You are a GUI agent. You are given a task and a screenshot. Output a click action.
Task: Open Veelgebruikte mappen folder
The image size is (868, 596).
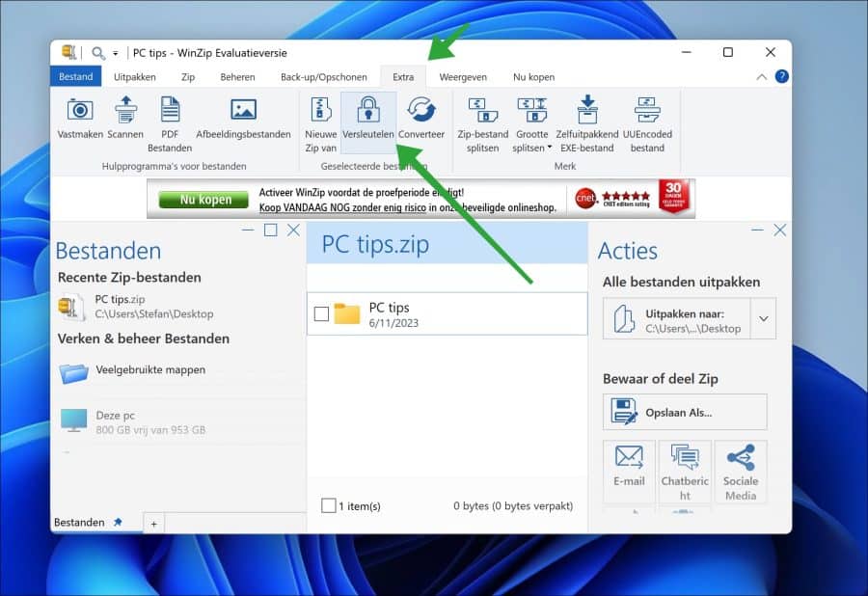pos(132,372)
